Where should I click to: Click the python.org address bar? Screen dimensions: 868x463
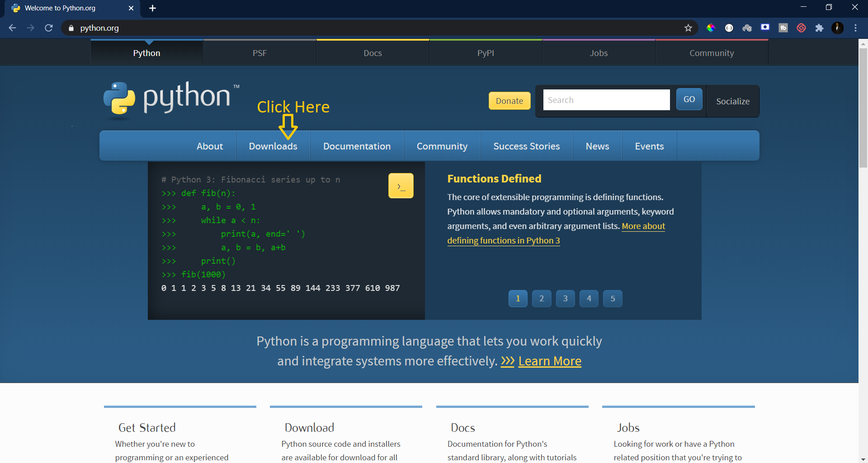[x=380, y=28]
